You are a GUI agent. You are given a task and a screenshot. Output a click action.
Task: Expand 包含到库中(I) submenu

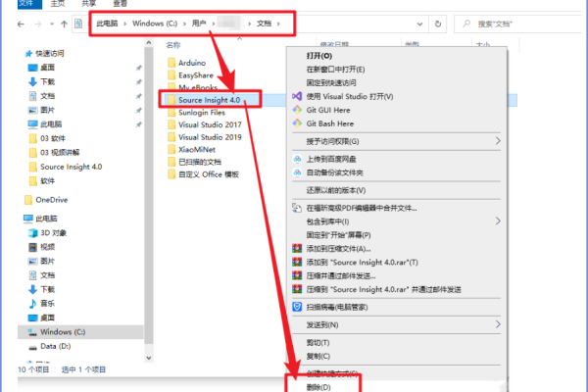click(498, 220)
